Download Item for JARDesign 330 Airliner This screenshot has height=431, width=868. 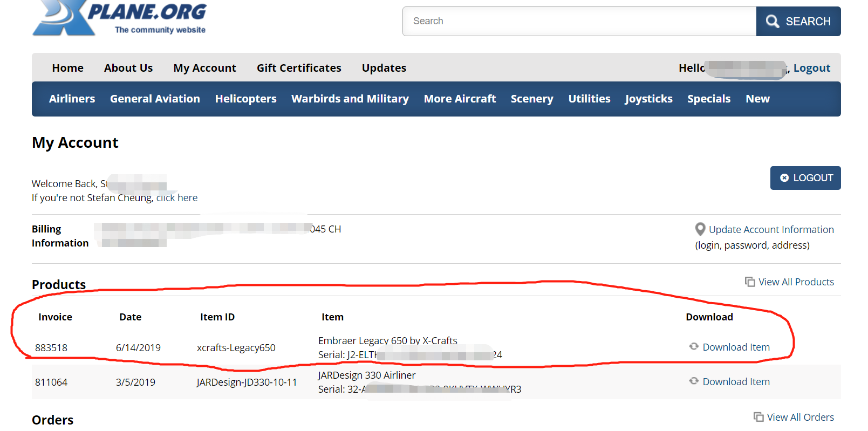(x=736, y=381)
